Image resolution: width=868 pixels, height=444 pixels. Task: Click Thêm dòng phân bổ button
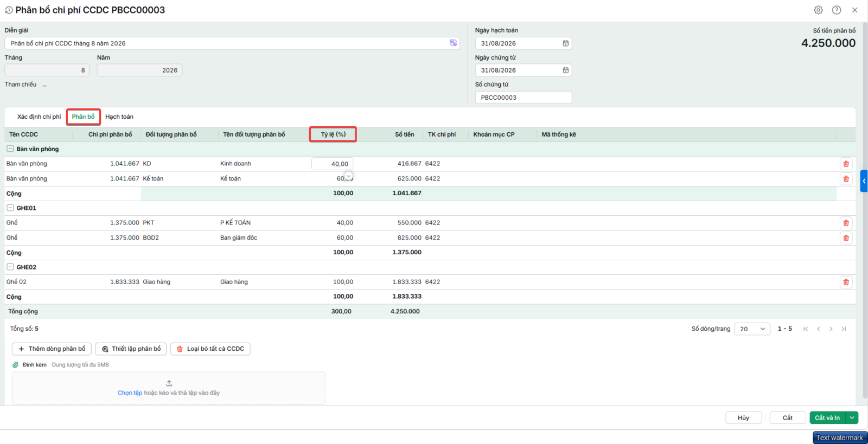coord(52,349)
